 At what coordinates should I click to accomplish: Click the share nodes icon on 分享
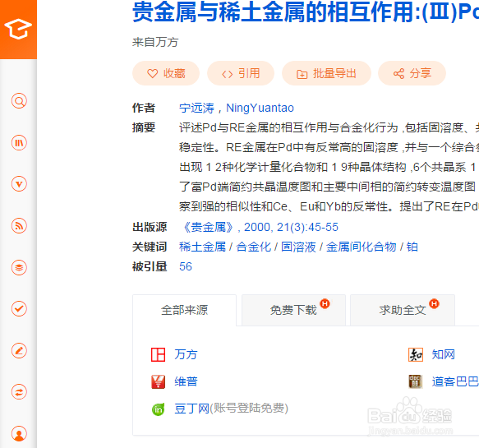pos(398,74)
